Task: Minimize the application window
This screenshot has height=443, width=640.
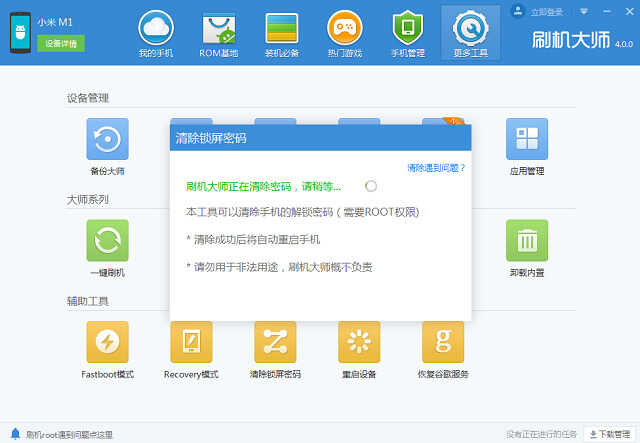Action: coord(607,12)
